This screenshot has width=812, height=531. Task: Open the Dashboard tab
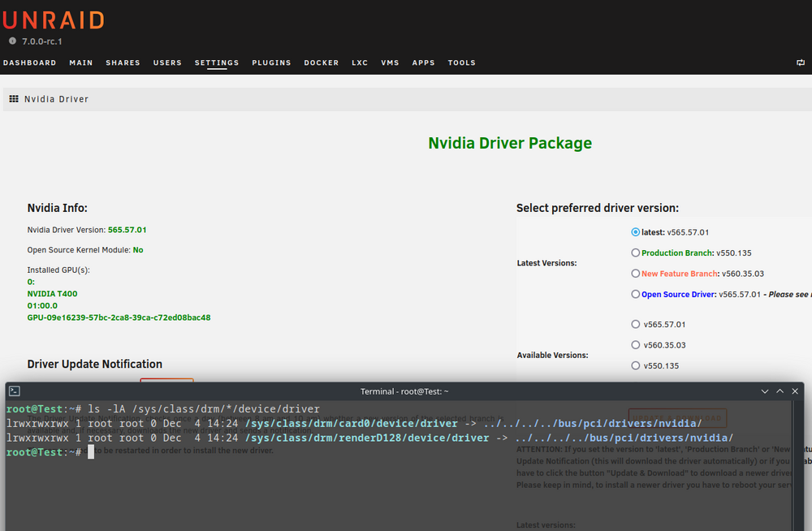[29, 63]
